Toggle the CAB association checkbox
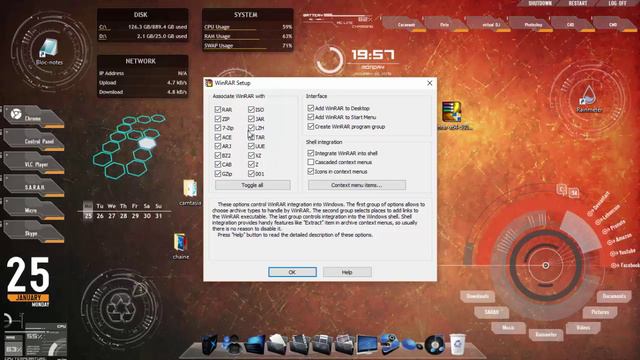 [218, 164]
